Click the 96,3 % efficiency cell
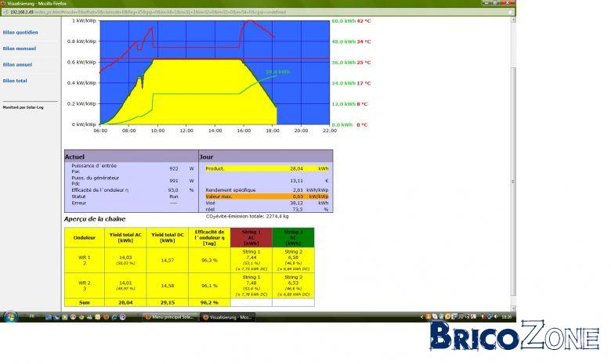Screen dimensions: 611x364 click(209, 260)
